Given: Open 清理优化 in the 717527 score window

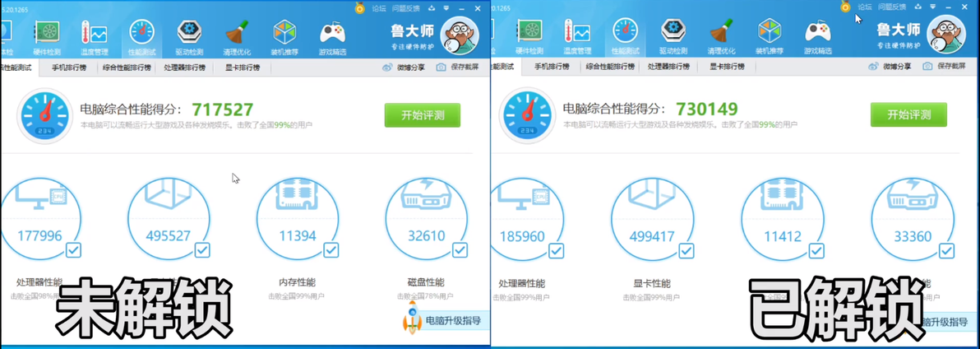Looking at the screenshot, I should (x=237, y=38).
